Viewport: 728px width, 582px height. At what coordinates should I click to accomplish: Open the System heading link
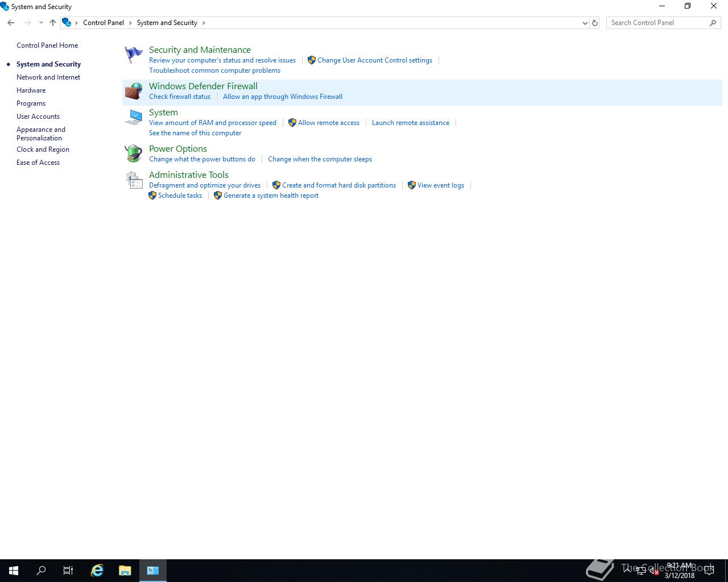(163, 113)
